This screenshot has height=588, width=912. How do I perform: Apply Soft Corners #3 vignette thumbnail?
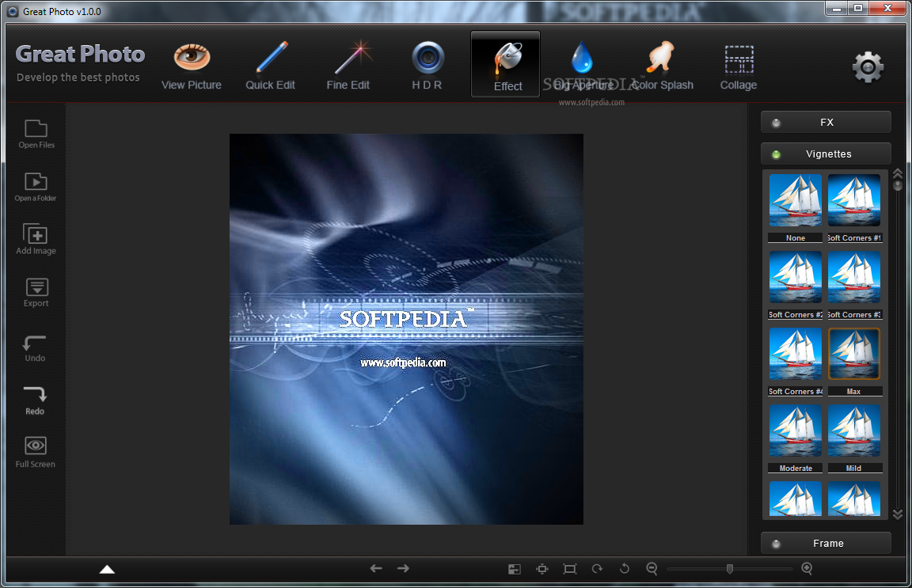(854, 277)
